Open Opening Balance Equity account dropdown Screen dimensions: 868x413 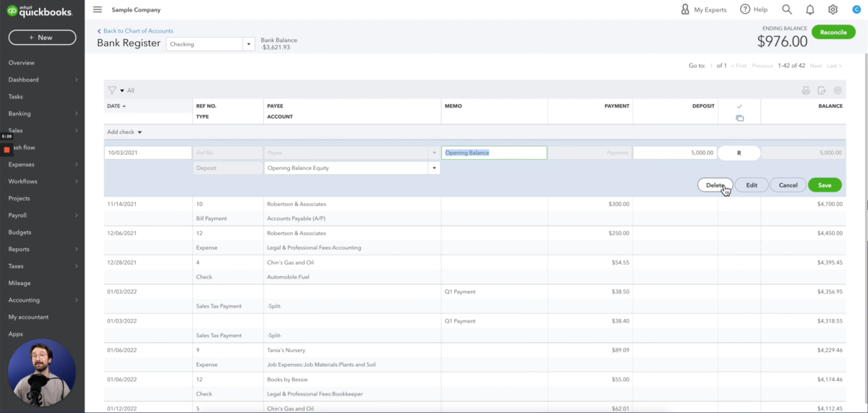pos(435,168)
